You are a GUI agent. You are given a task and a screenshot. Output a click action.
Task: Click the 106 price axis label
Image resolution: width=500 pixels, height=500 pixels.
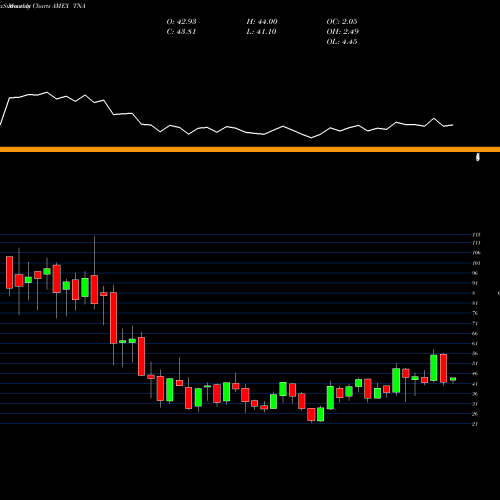click(x=476, y=253)
